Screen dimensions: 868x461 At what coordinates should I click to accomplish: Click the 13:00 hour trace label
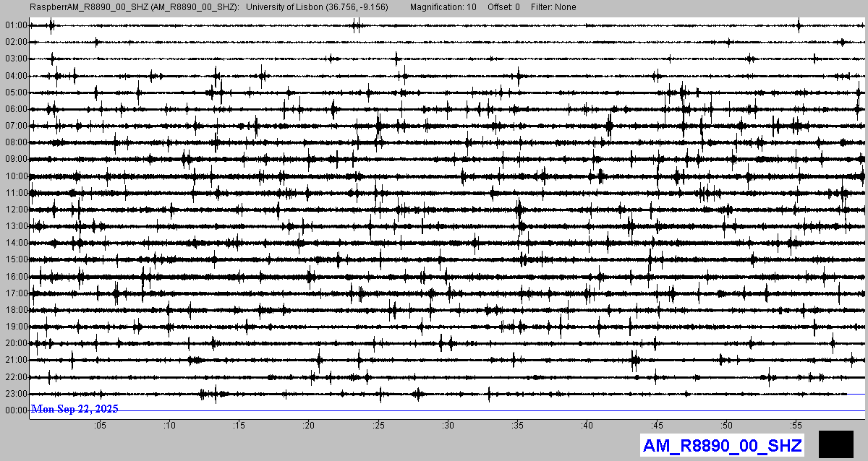15,226
